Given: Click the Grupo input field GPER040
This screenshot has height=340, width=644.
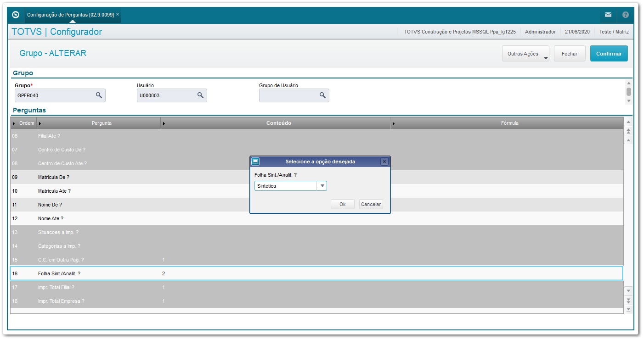Looking at the screenshot, I should click(x=60, y=95).
